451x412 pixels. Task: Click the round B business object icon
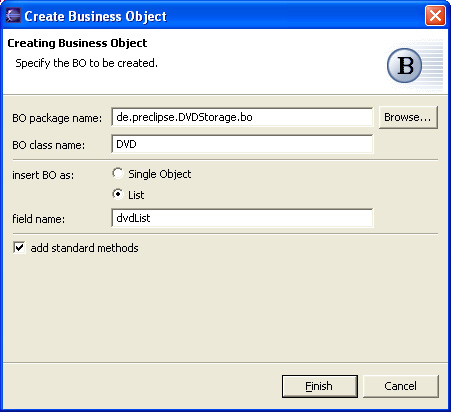pyautogui.click(x=404, y=66)
